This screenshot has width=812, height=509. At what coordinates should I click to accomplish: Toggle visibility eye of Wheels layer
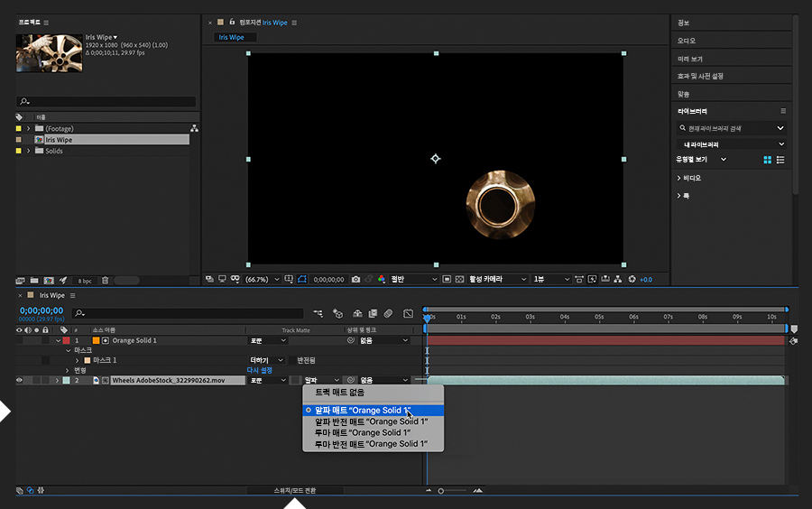(20, 381)
